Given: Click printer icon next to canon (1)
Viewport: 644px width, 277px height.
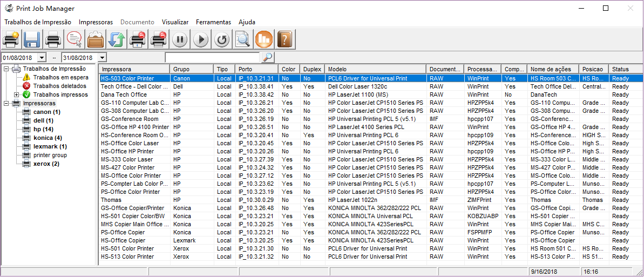Looking at the screenshot, I should tap(26, 112).
